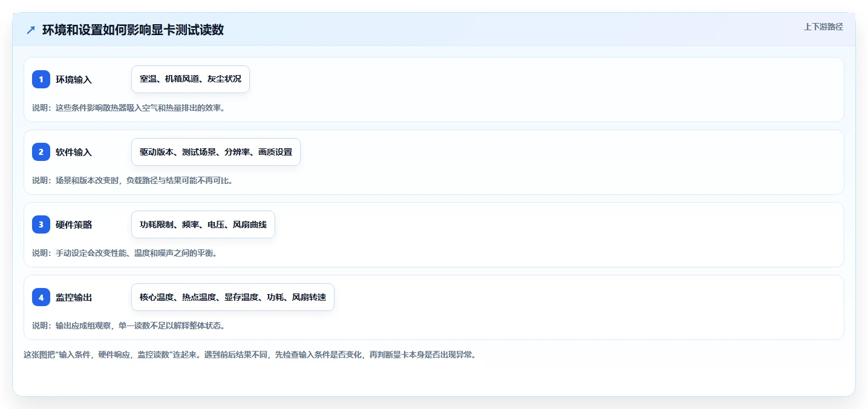Screen dimensions: 868x409
Task: Click the note about 输出应成组观察
Action: coord(129,326)
